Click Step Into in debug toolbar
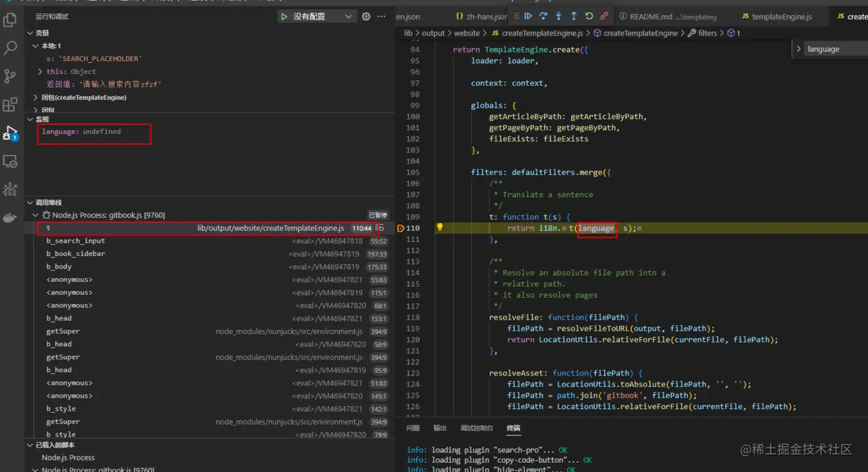The image size is (868, 472). (x=559, y=16)
